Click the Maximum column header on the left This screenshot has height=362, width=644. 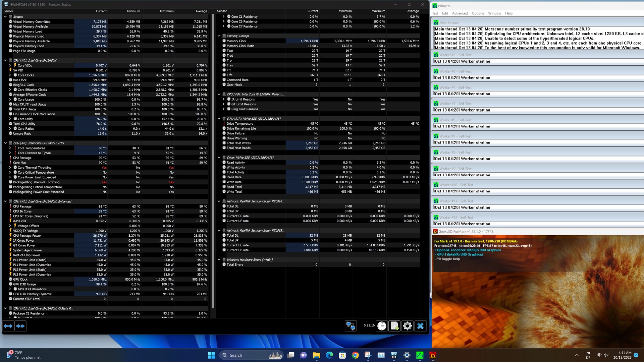tap(166, 11)
